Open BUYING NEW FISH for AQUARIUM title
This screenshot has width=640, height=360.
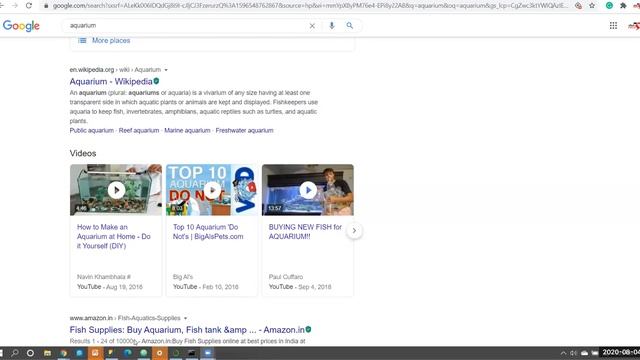[x=305, y=232]
